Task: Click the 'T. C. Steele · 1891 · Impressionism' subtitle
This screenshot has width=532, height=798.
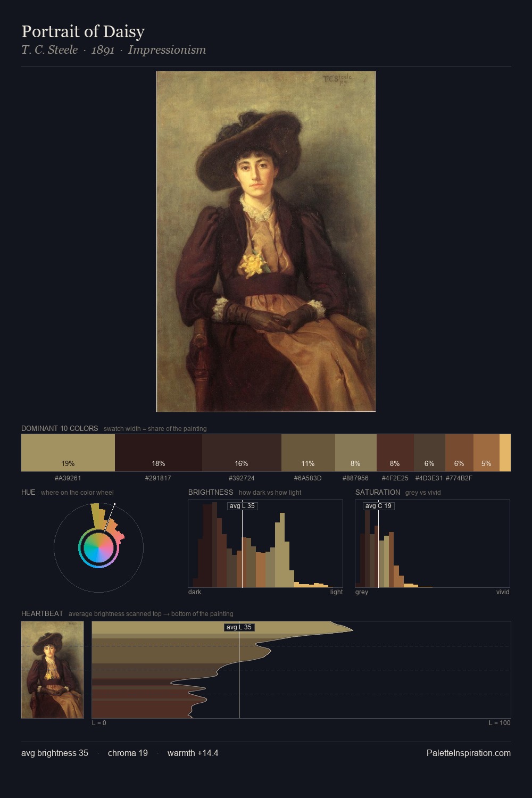Action: click(x=113, y=50)
